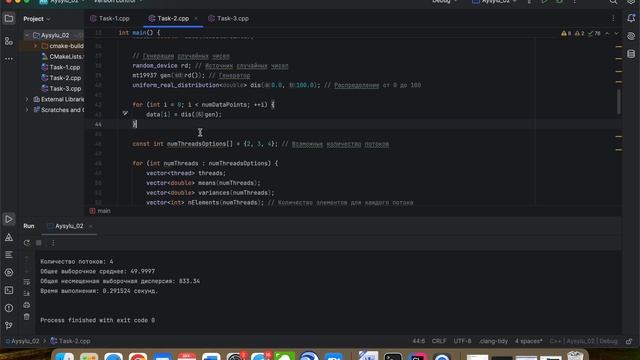Screen dimensions: 640x360
Task: Change CRLF line separator in status bar
Action: click(439, 341)
